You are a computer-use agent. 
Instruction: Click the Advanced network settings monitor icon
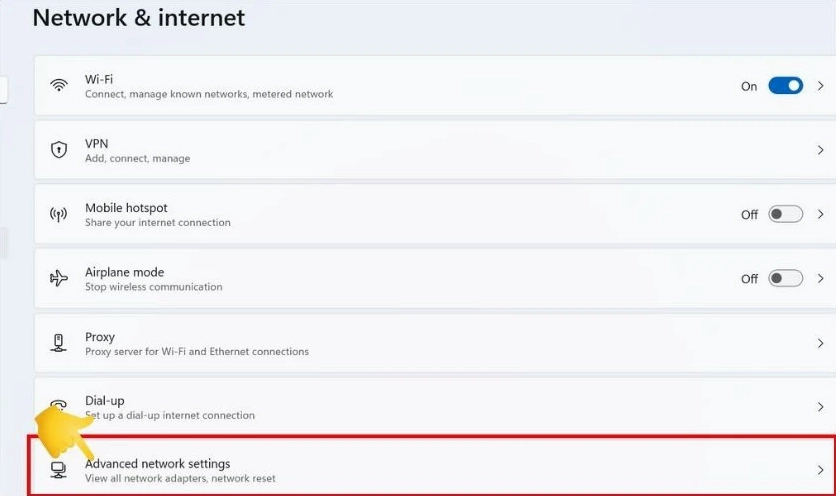point(58,470)
